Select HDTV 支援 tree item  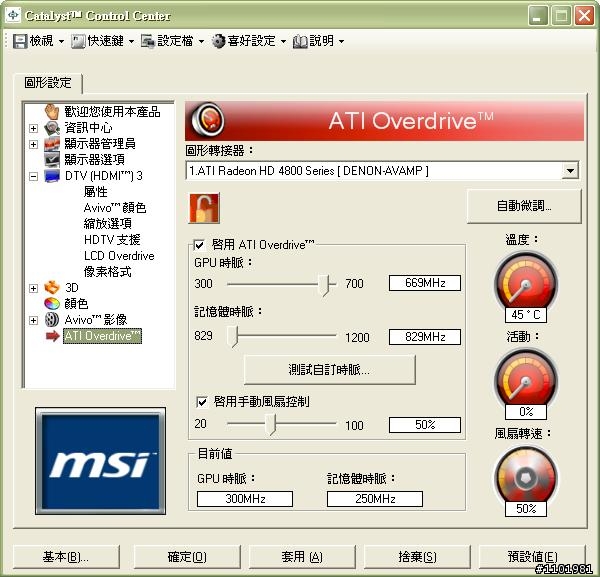point(112,240)
